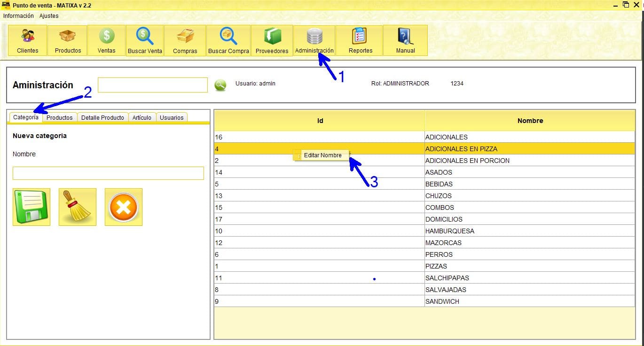Choose Editar Nombre from the context menu

[323, 155]
